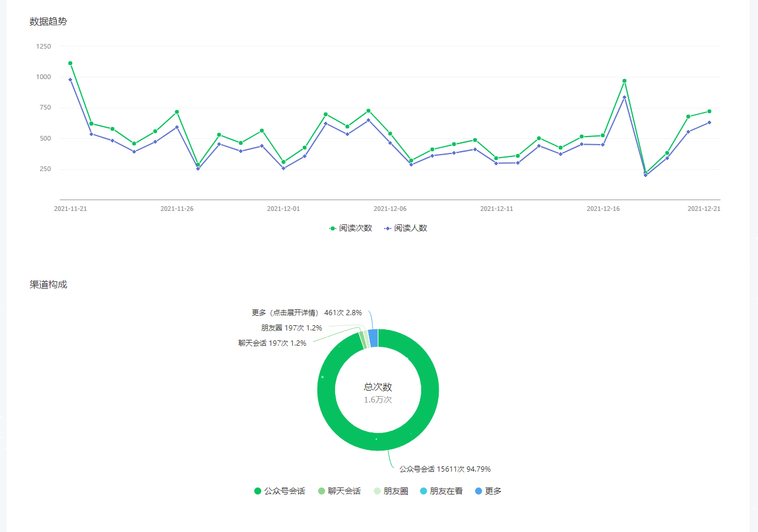Click the 公众号会话 15611次 94.79% label
Screen dimensions: 758x532
445,469
